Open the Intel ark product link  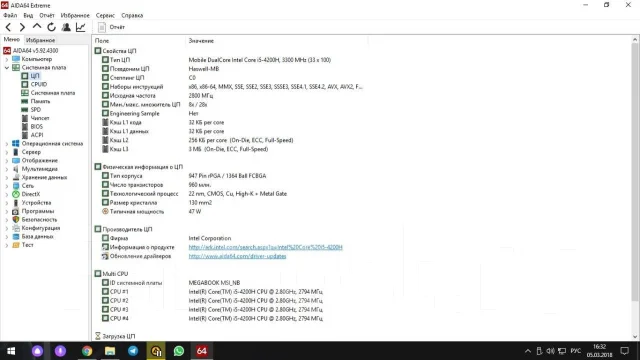(x=265, y=247)
